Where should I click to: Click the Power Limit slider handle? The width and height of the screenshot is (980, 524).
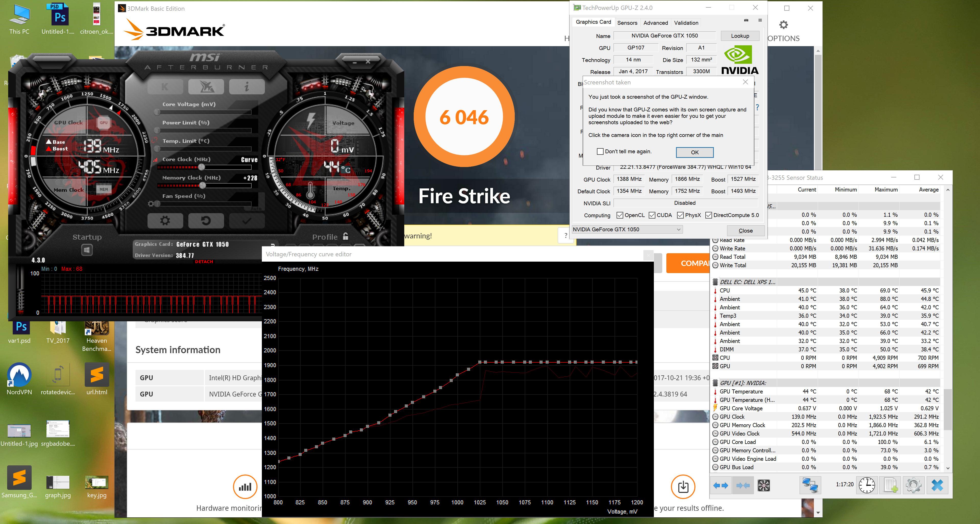click(x=157, y=130)
